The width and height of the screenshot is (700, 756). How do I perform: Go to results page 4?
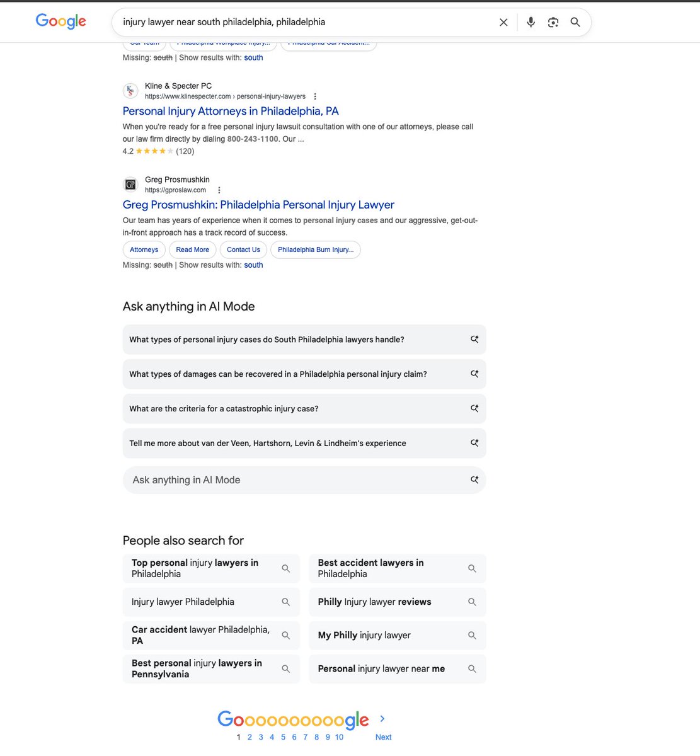[272, 737]
